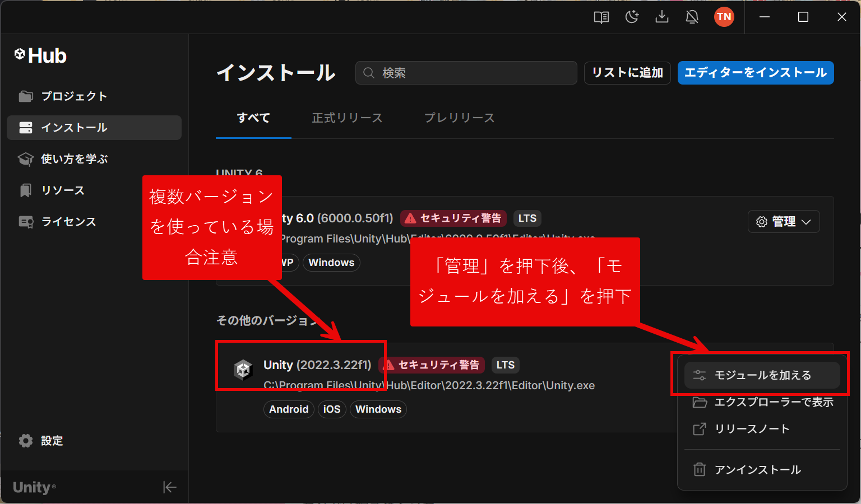Toggle the dark mode moon icon
861x504 pixels.
(x=632, y=17)
